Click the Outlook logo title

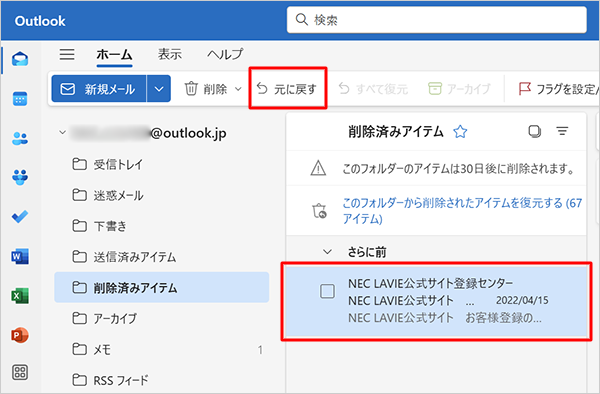point(40,21)
